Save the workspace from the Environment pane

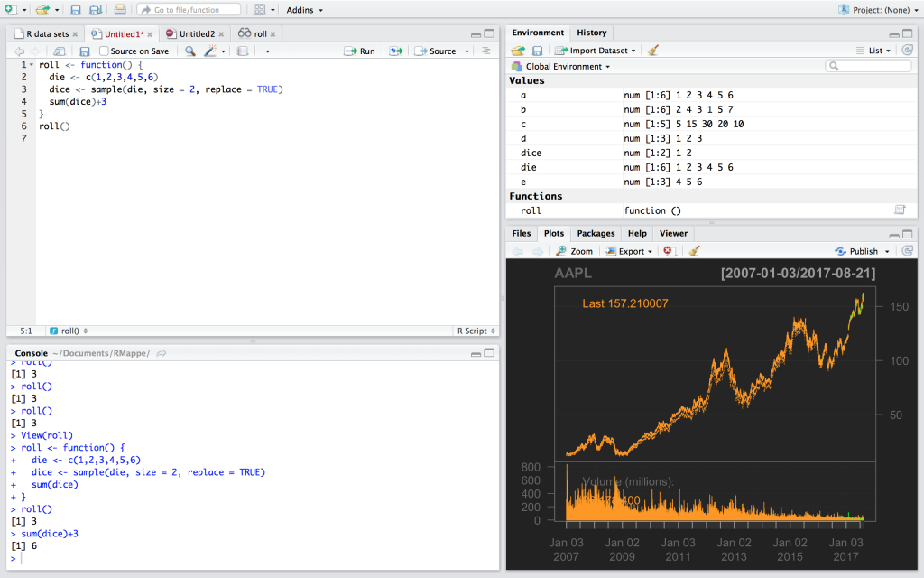coord(538,51)
